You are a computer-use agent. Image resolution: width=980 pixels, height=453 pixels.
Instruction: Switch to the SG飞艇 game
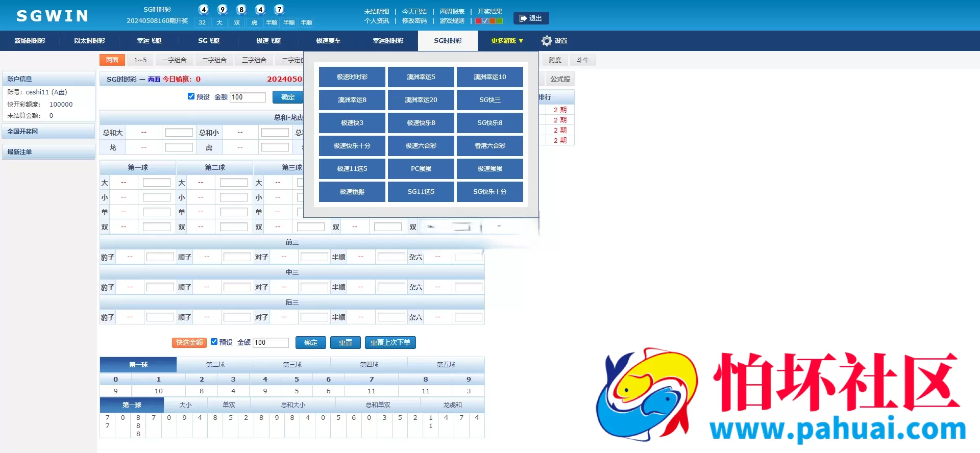[209, 41]
